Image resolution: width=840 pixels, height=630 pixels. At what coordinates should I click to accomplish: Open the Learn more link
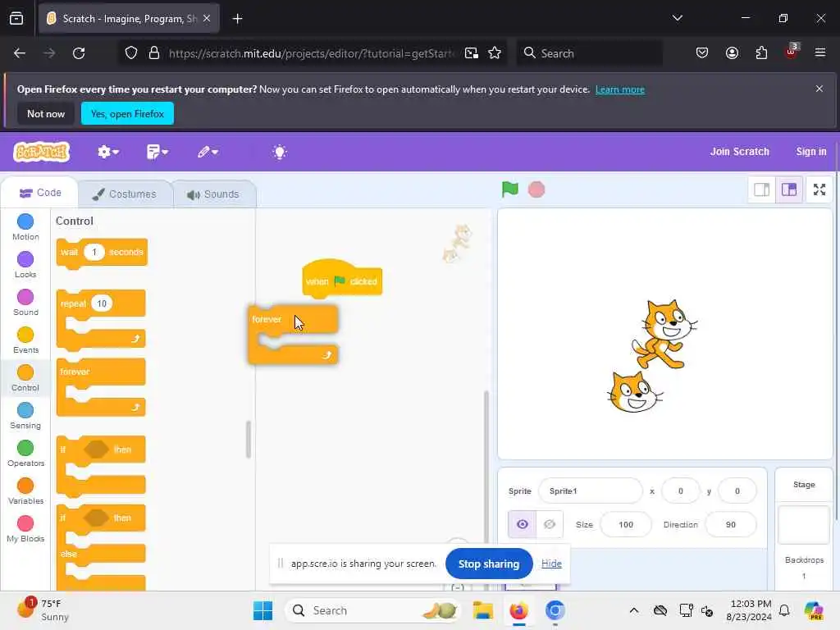click(x=620, y=89)
